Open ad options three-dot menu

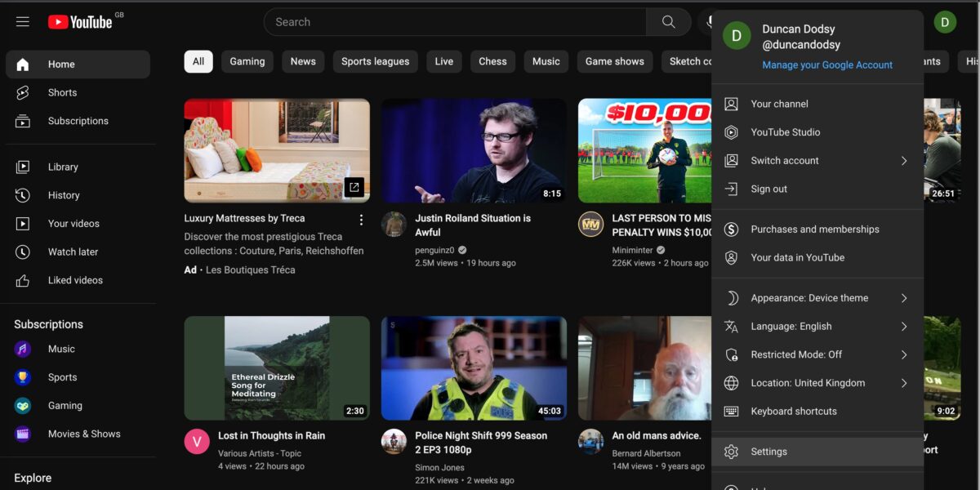361,220
